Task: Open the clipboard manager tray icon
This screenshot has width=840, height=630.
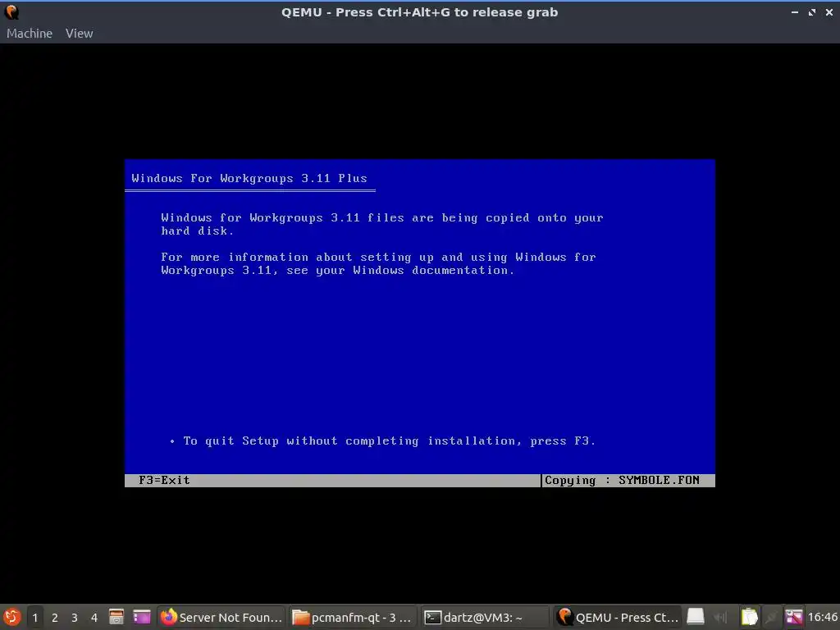Action: point(750,617)
